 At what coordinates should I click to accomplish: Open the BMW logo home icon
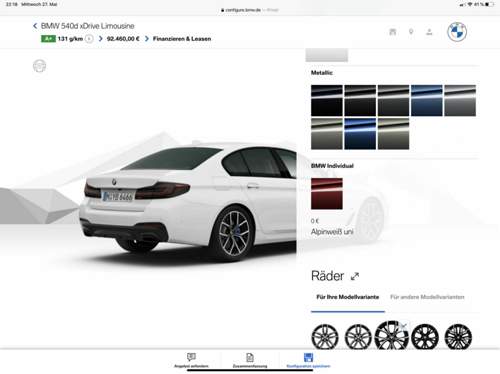point(457,32)
